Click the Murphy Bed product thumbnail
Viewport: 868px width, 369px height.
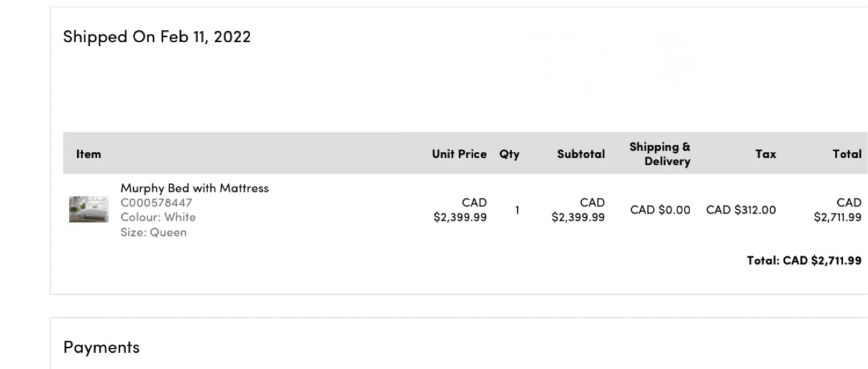89,209
